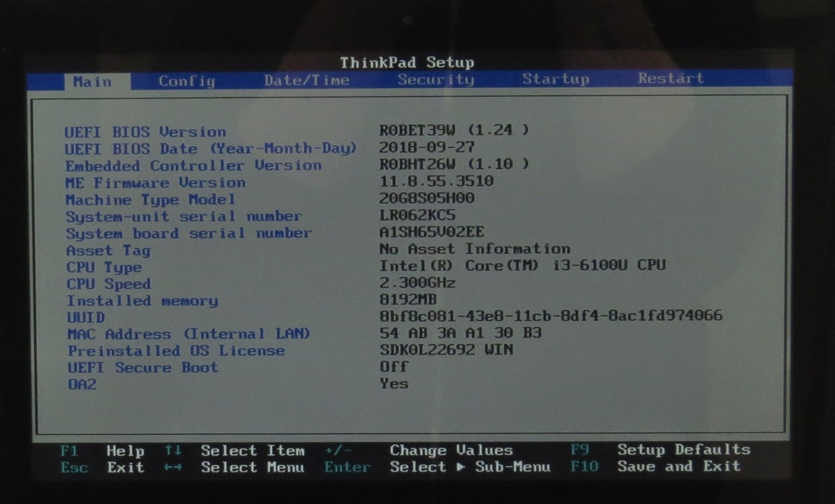Image resolution: width=835 pixels, height=504 pixels.
Task: Click the F9 Setup Defaults hint
Action: coord(661,449)
